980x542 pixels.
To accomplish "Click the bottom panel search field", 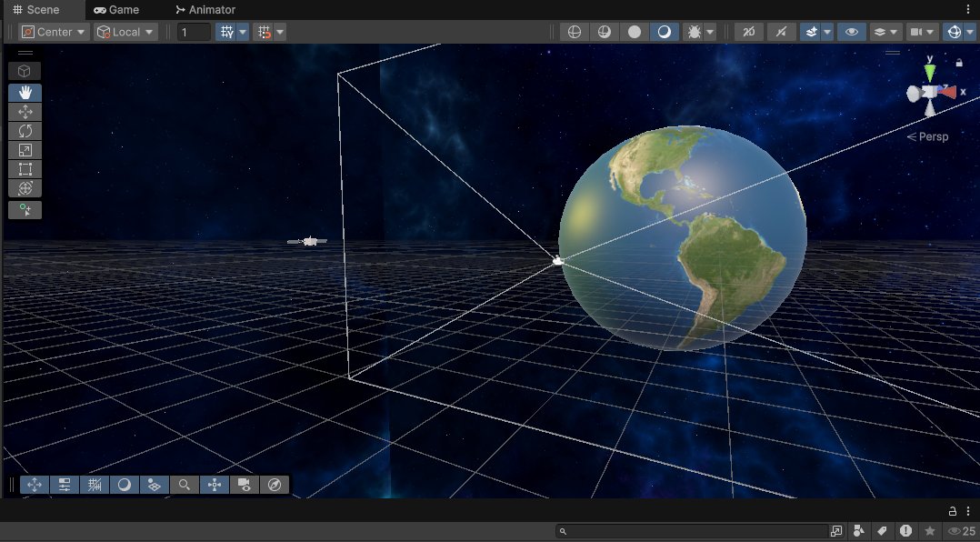I will click(693, 531).
